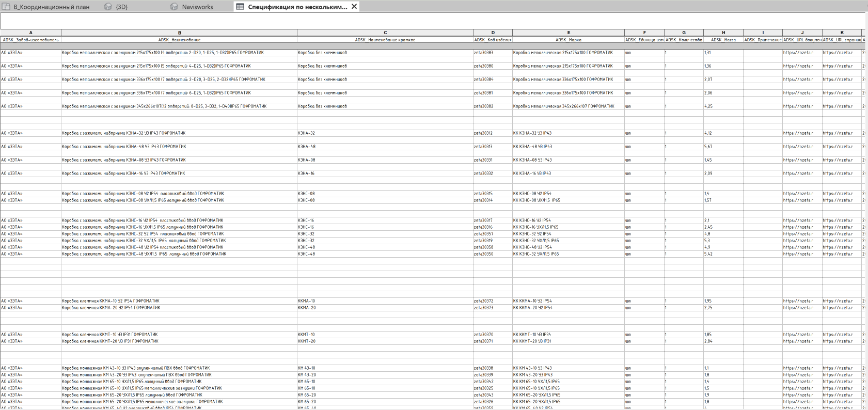Image resolution: width=868 pixels, height=410 pixels.
Task: Click the empty schedule title area above headers
Action: pos(433,21)
